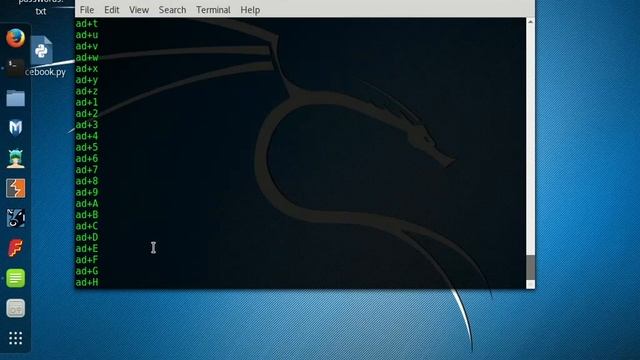Open the File menu in terminal
The image size is (640, 360).
pyautogui.click(x=87, y=10)
